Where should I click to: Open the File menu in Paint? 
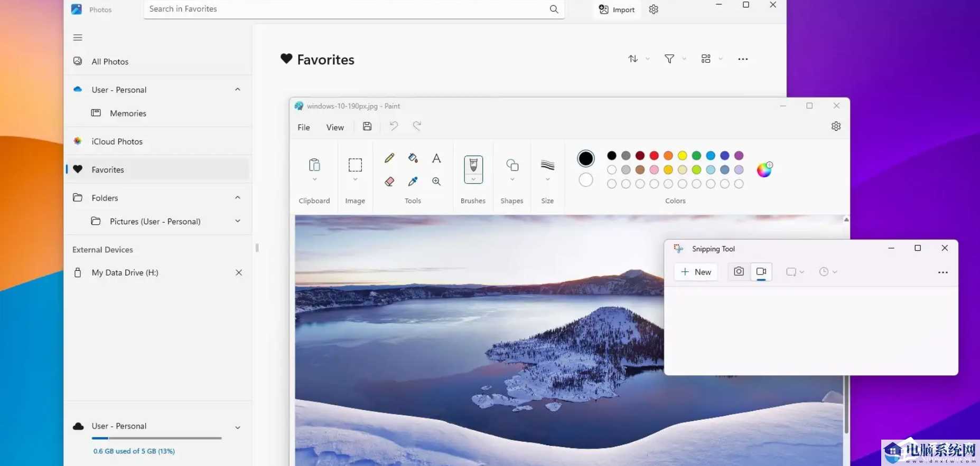coord(304,127)
